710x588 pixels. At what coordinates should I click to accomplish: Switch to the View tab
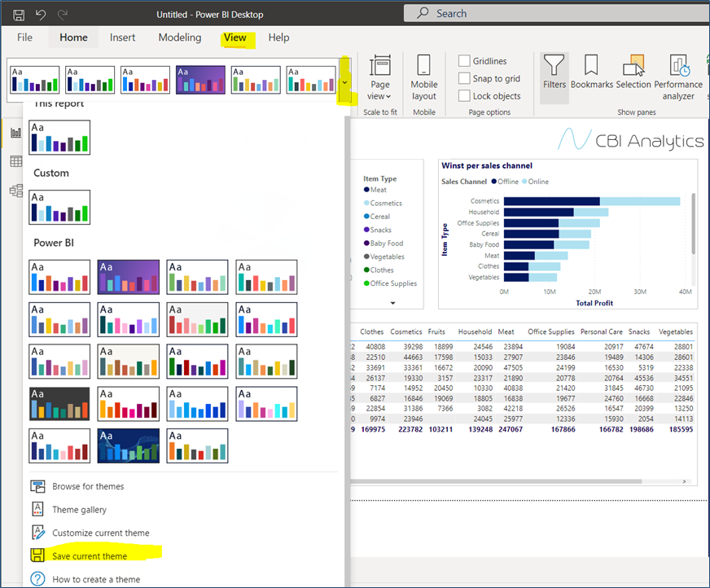click(235, 37)
